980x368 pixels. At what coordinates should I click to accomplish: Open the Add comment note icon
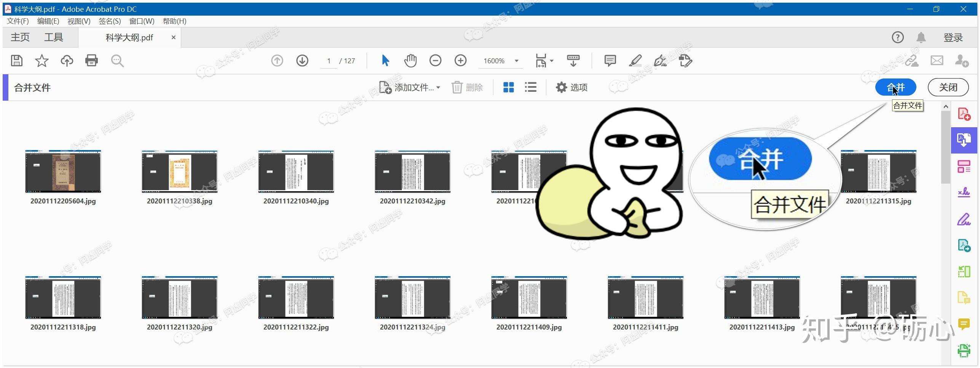point(610,61)
